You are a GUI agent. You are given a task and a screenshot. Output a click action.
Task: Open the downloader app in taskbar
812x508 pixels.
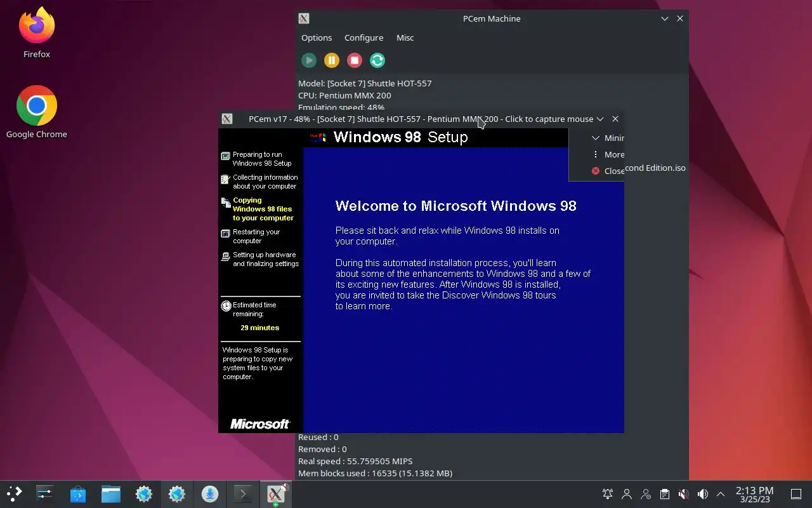pyautogui.click(x=210, y=493)
